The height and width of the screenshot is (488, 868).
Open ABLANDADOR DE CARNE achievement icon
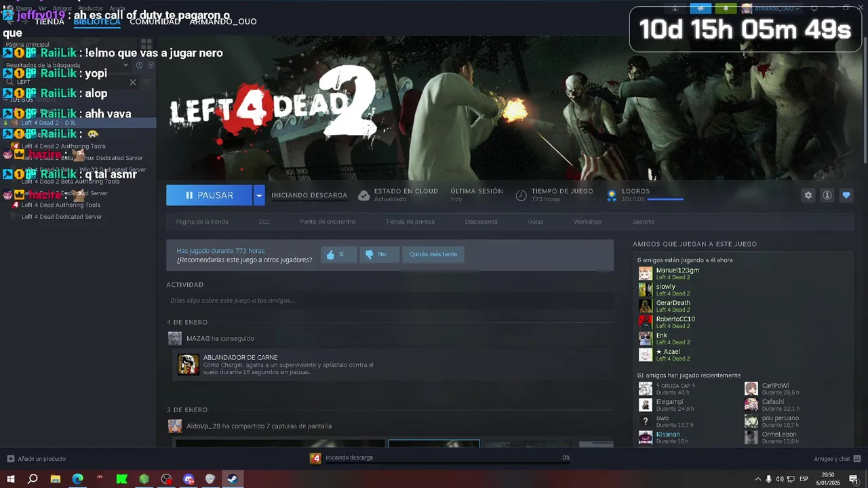pos(189,365)
